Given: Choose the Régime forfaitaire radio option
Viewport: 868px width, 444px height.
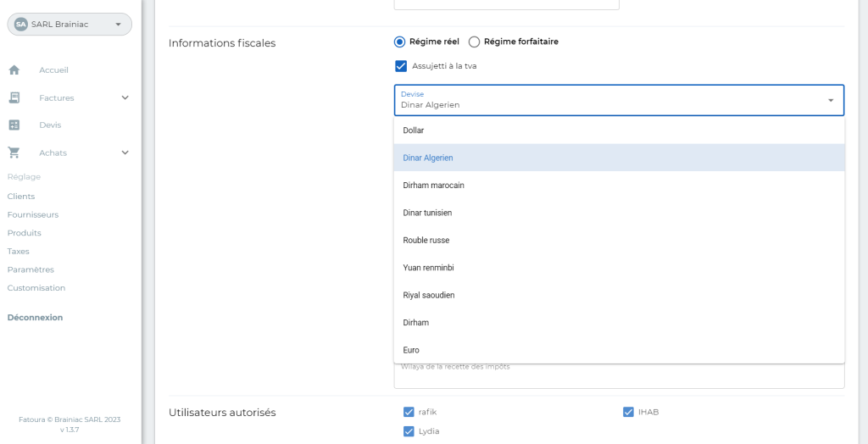Looking at the screenshot, I should (475, 42).
